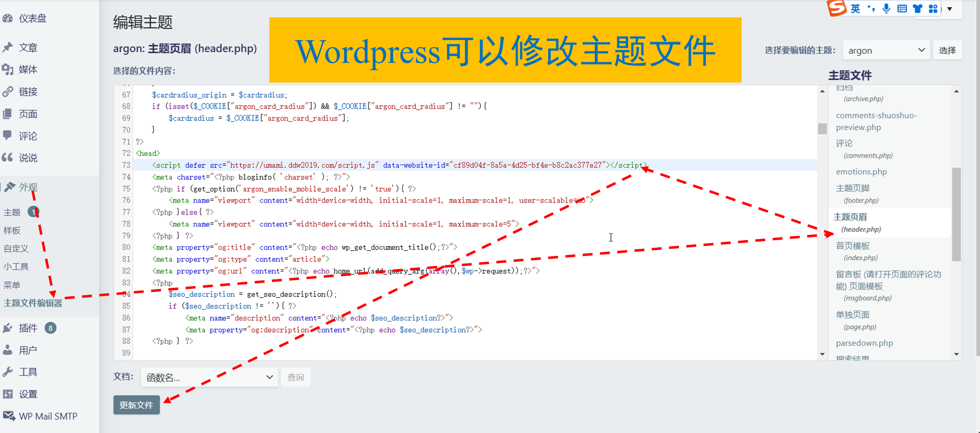The image size is (980, 433).
Task: Click the theme files list scroll-down arrow
Action: click(956, 354)
